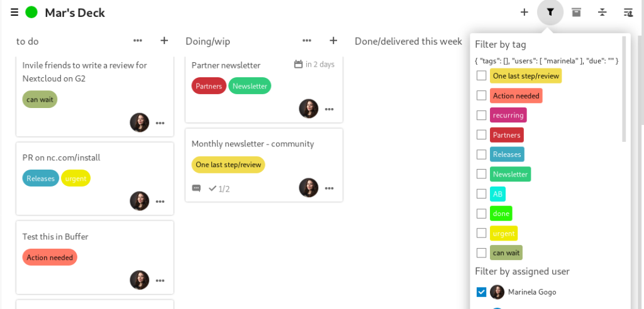Add card to the Doing/wip stack
Viewport: 644px width, 309px height.
[333, 41]
